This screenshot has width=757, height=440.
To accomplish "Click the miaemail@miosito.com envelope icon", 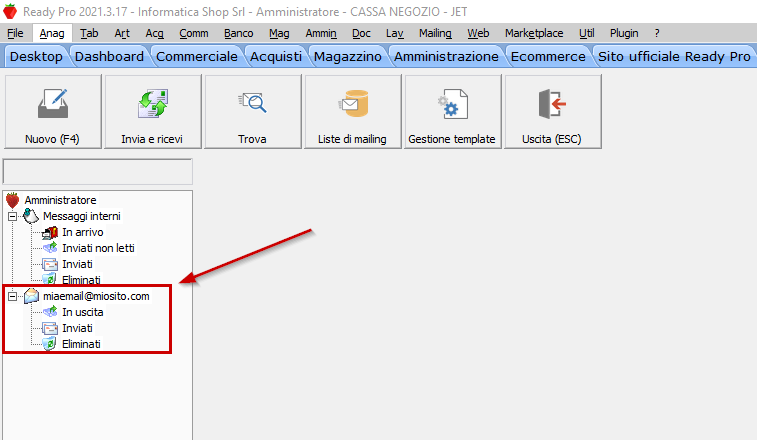I will click(31, 296).
